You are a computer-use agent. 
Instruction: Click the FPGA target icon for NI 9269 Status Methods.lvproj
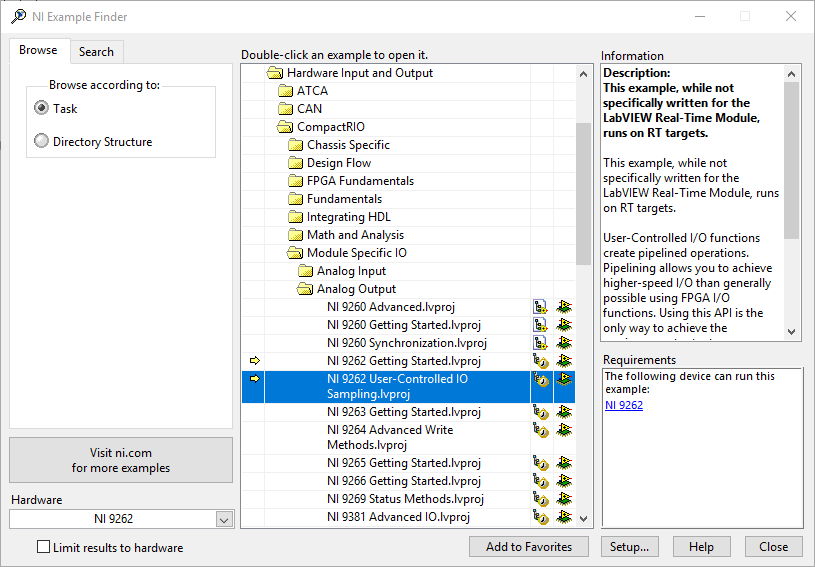tap(564, 499)
